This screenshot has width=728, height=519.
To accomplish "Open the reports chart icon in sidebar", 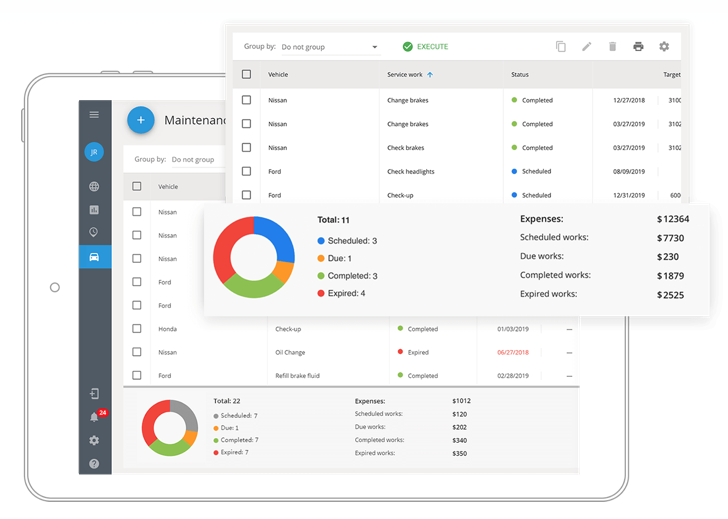I will (x=94, y=210).
